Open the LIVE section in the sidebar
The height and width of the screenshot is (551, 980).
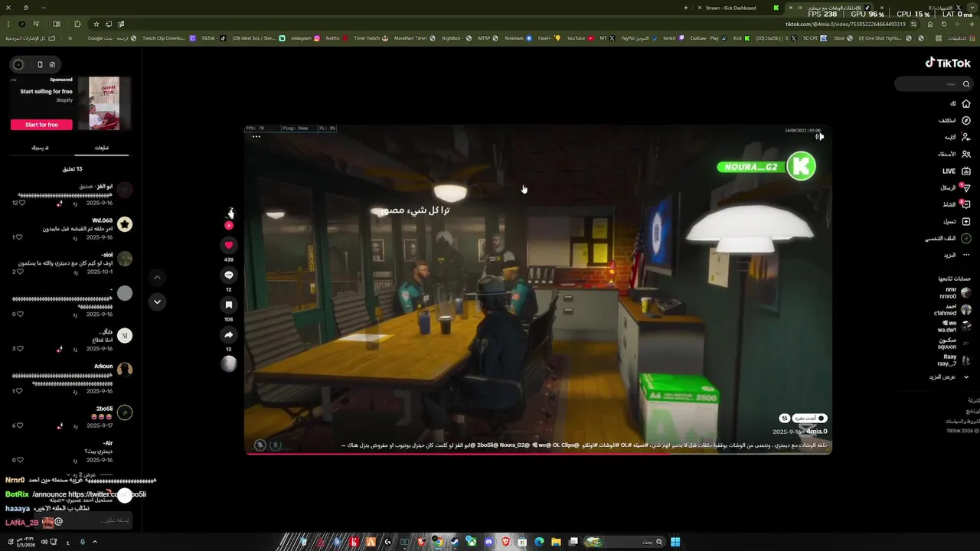tap(956, 171)
